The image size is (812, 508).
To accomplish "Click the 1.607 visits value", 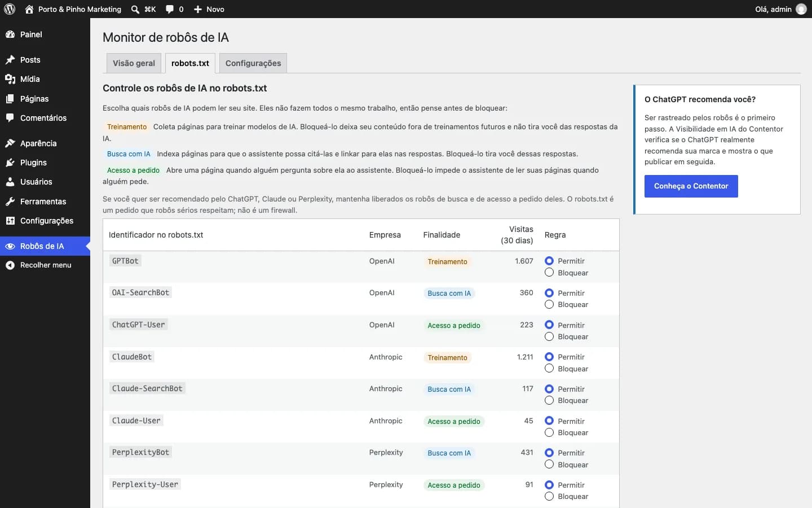I will (524, 261).
